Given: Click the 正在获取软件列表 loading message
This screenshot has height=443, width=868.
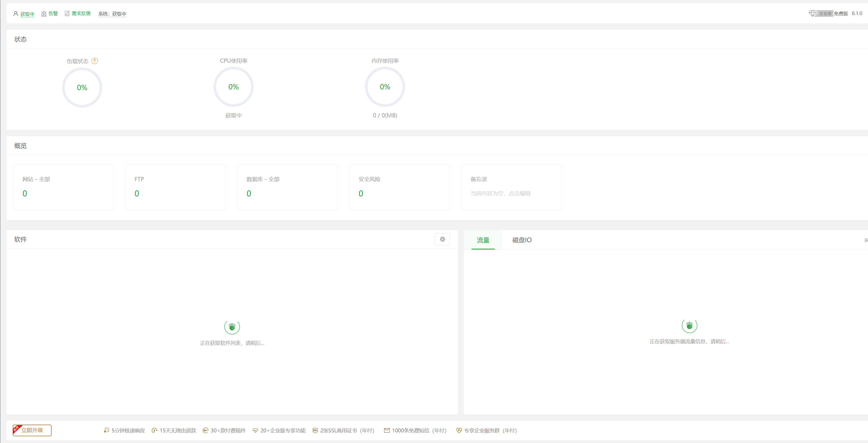Looking at the screenshot, I should click(232, 343).
